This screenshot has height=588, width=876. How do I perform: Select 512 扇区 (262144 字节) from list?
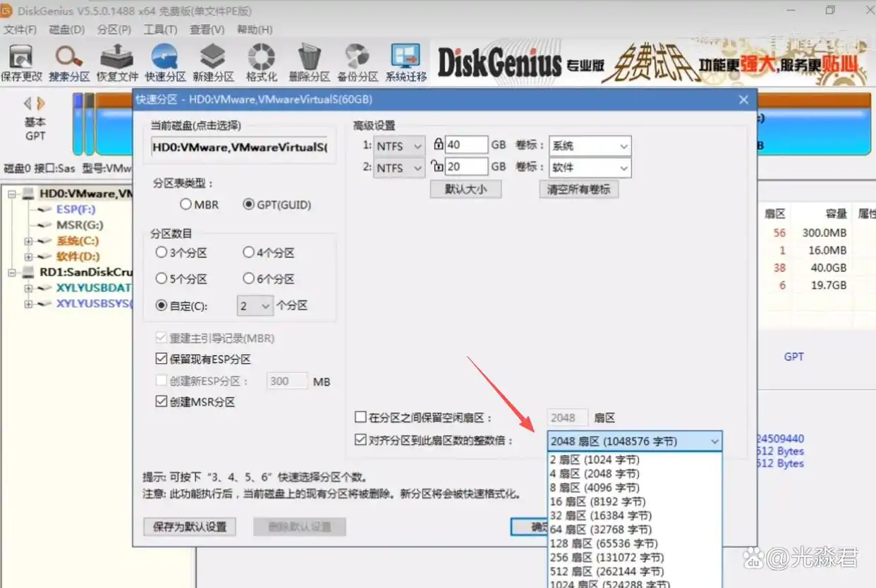coord(635,571)
